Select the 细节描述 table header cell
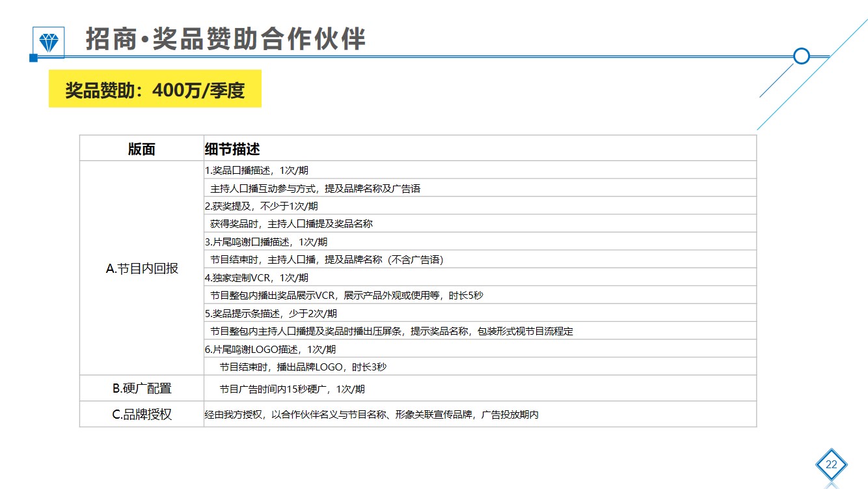The height and width of the screenshot is (489, 868). pyautogui.click(x=480, y=148)
